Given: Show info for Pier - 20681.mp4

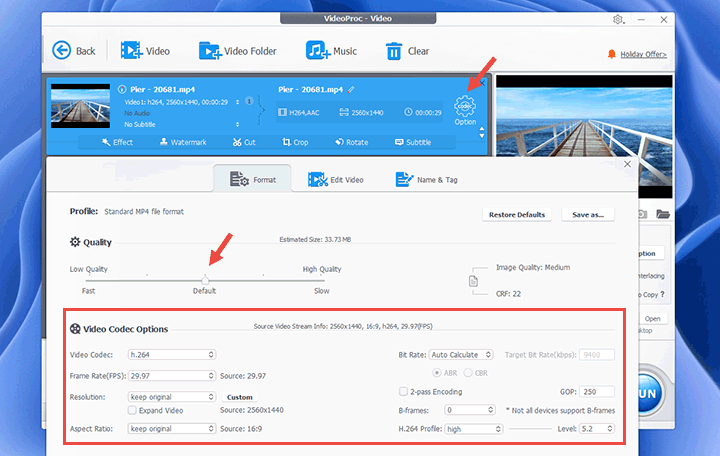Looking at the screenshot, I should pos(122,89).
